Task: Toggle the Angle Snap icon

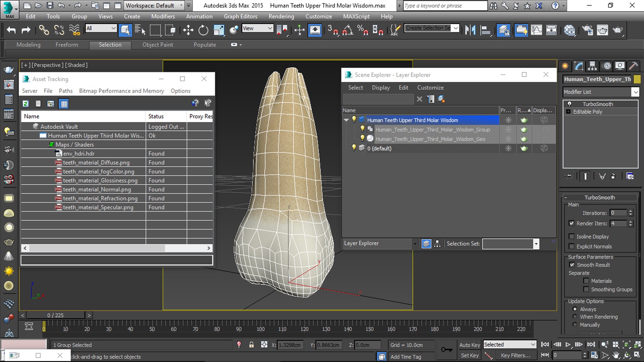Action: click(348, 30)
